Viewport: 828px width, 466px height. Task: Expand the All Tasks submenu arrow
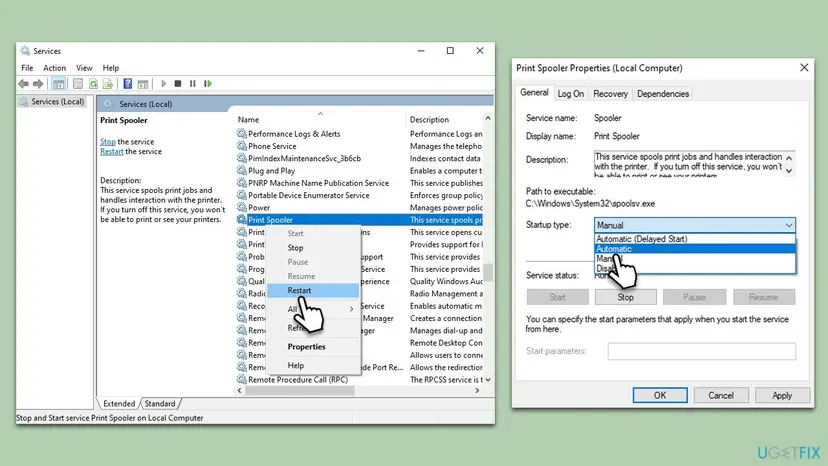[352, 309]
